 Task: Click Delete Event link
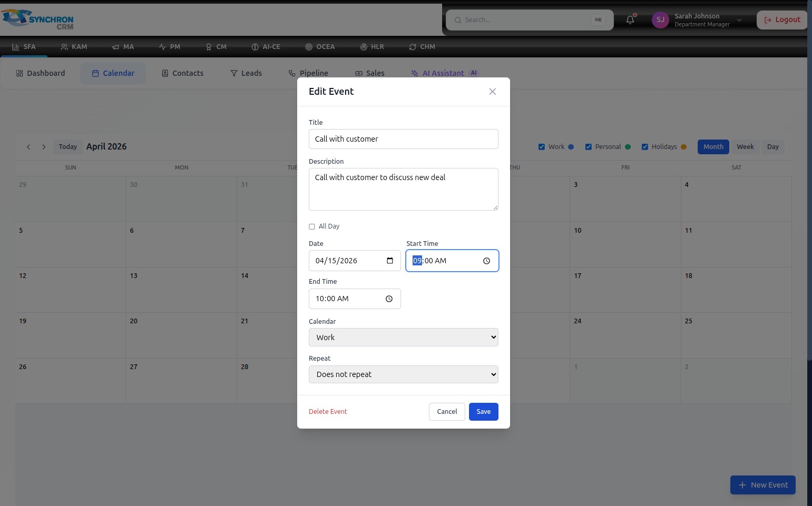pos(328,412)
